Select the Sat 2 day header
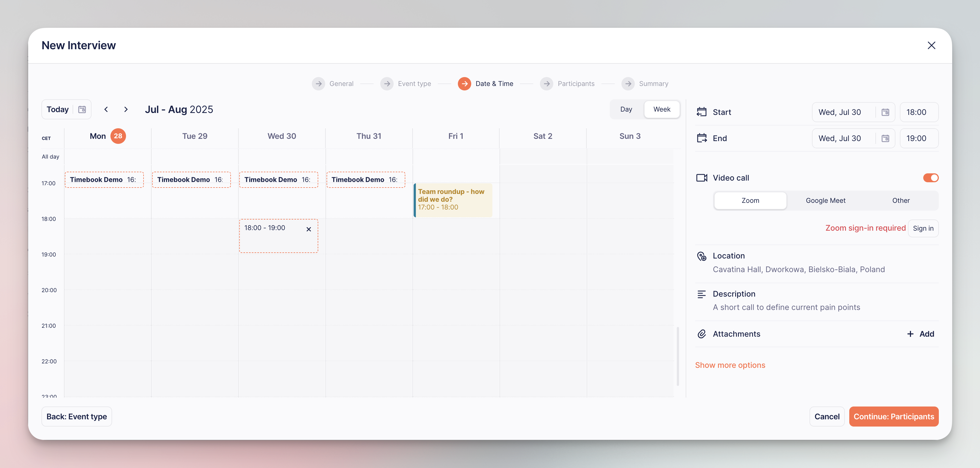This screenshot has height=468, width=980. click(542, 136)
